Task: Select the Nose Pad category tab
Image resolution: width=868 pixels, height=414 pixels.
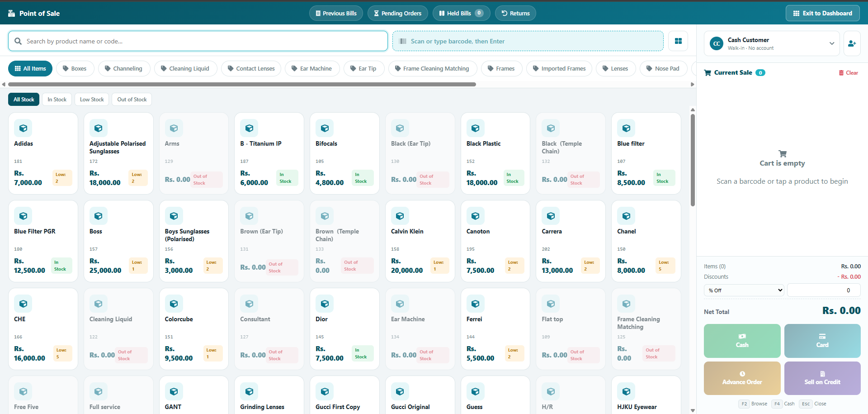Action: tap(663, 69)
